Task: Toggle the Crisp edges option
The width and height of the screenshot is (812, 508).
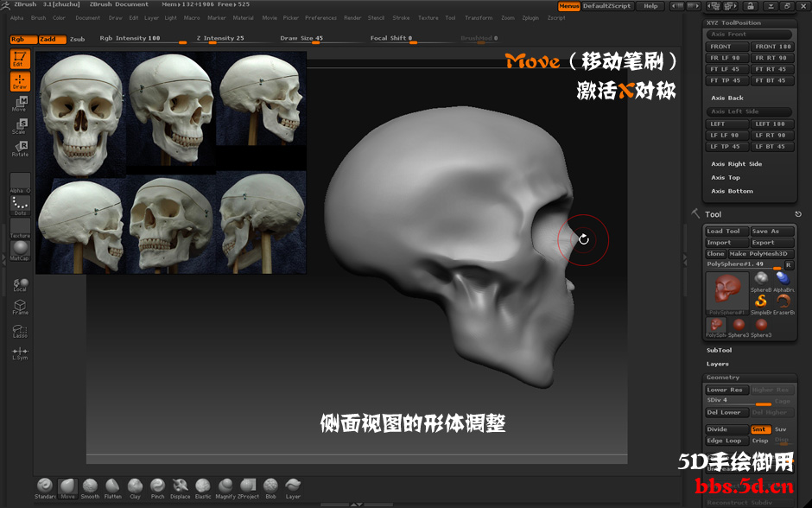Action: [x=761, y=441]
